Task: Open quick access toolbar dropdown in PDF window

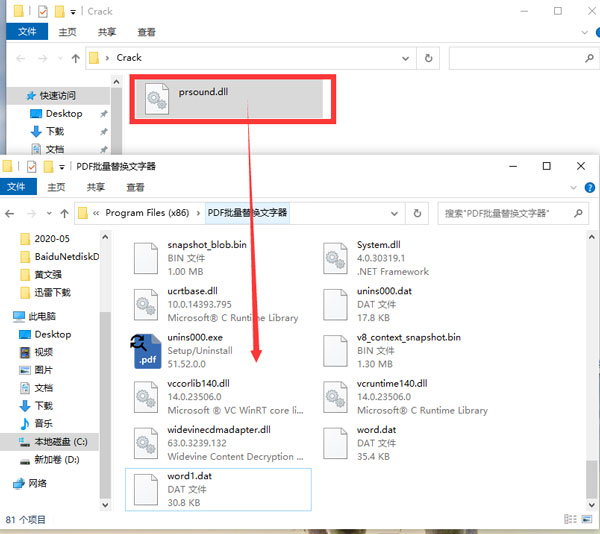Action: [62, 167]
